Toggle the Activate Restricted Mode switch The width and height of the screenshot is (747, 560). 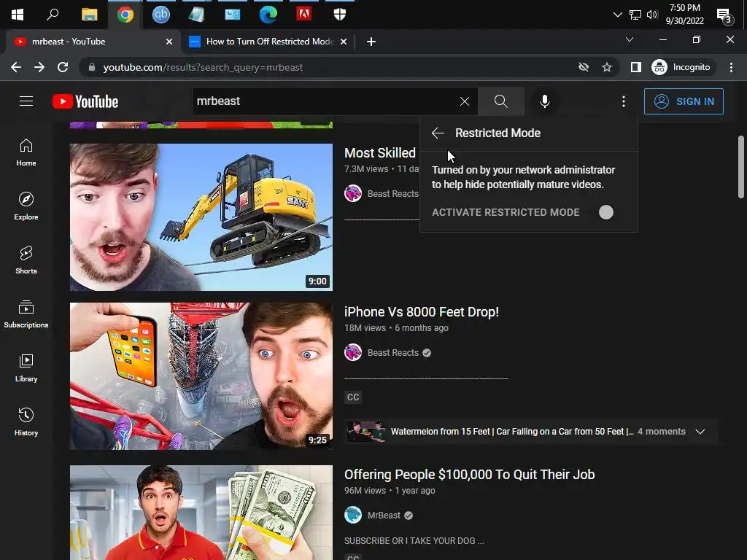tap(605, 212)
